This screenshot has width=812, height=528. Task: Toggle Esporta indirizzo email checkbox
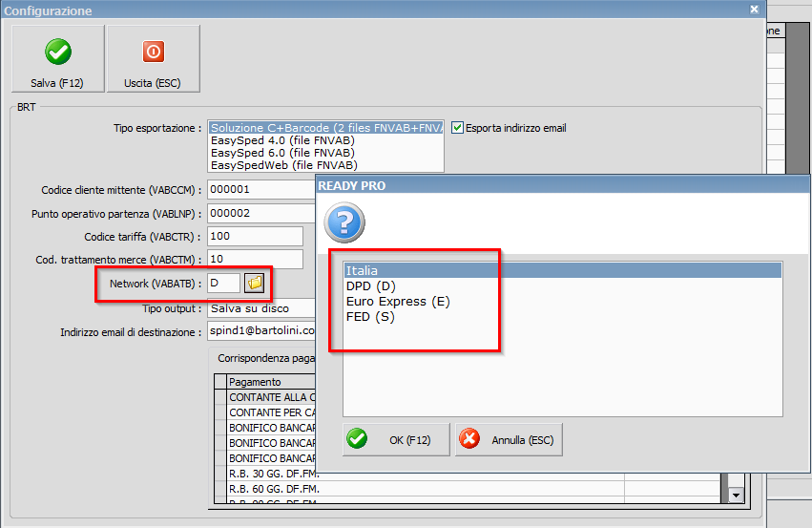tap(457, 128)
